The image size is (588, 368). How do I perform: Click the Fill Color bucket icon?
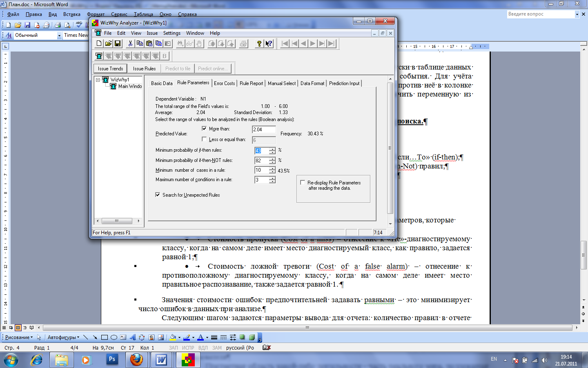click(173, 337)
